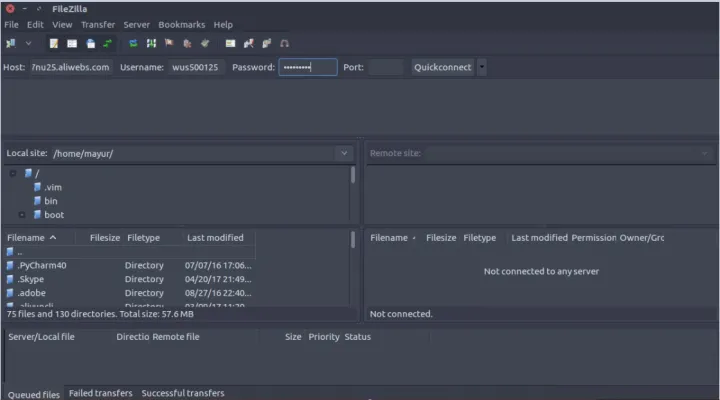This screenshot has width=720, height=400.
Task: Click the queue Status column header
Action: (x=358, y=337)
